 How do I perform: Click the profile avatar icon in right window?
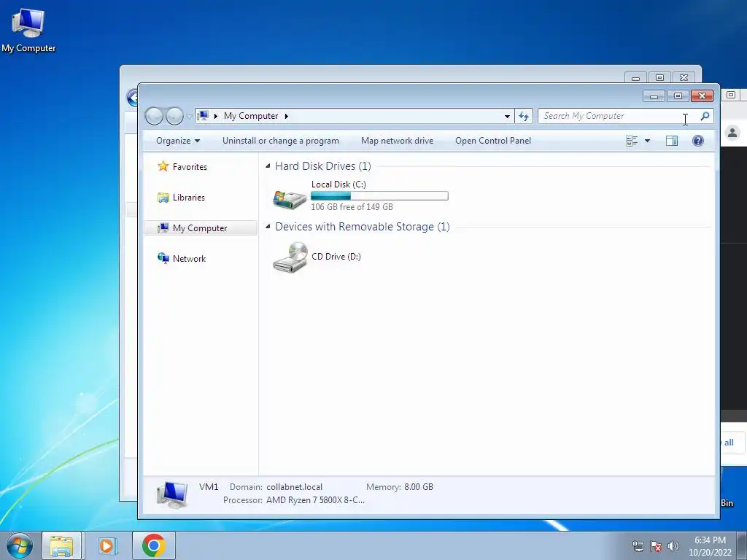click(732, 133)
